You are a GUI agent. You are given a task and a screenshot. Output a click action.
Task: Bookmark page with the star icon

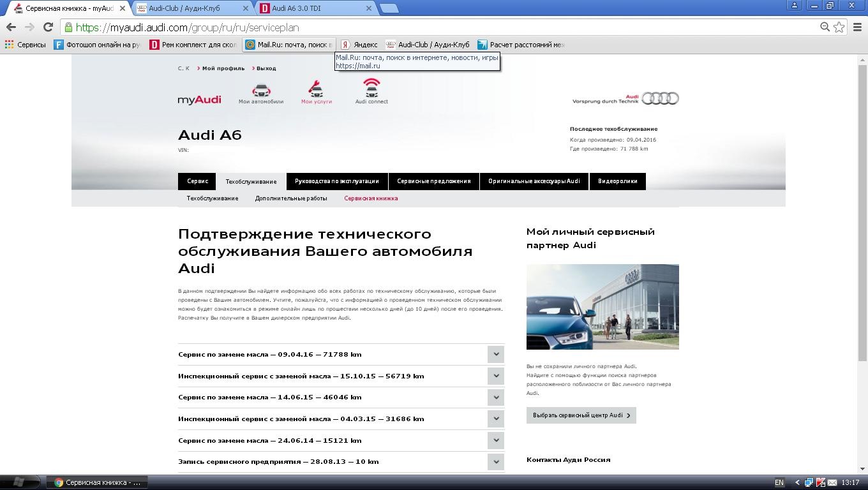(x=839, y=27)
